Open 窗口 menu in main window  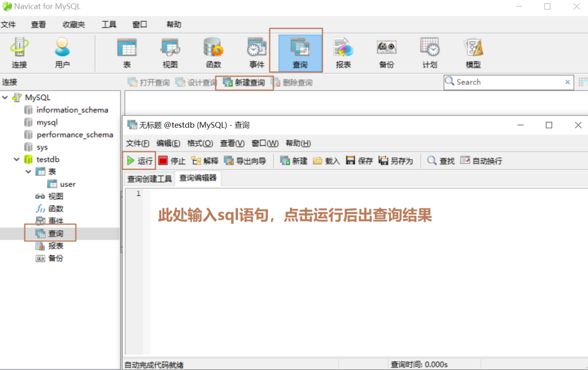click(139, 24)
